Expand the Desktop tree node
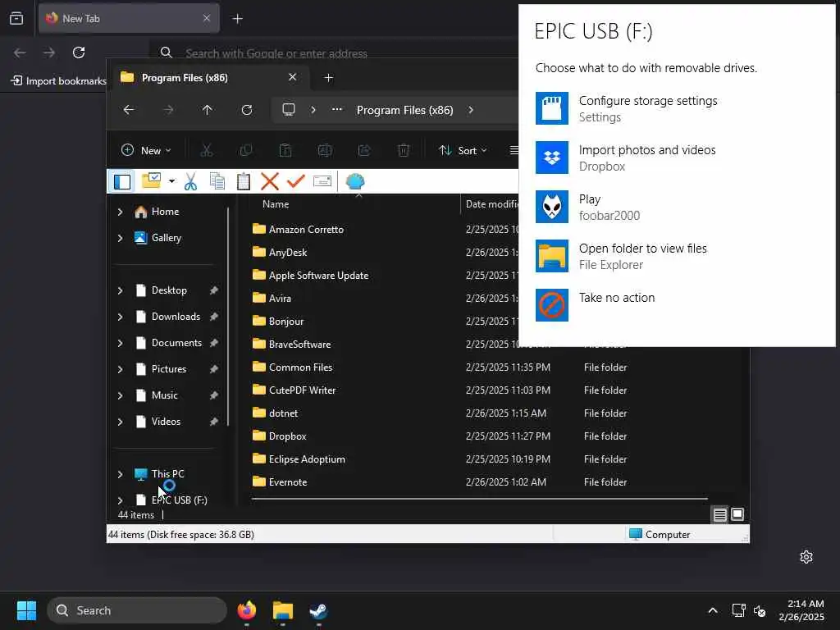 coord(120,291)
